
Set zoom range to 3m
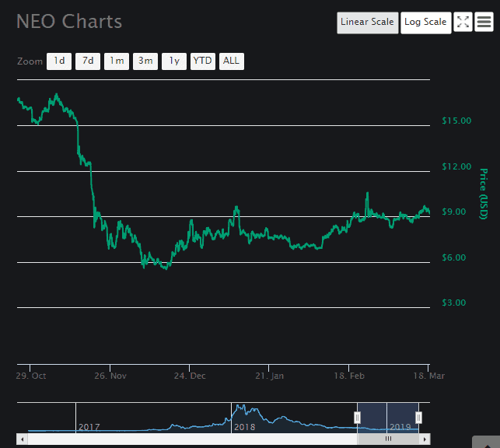tap(145, 61)
